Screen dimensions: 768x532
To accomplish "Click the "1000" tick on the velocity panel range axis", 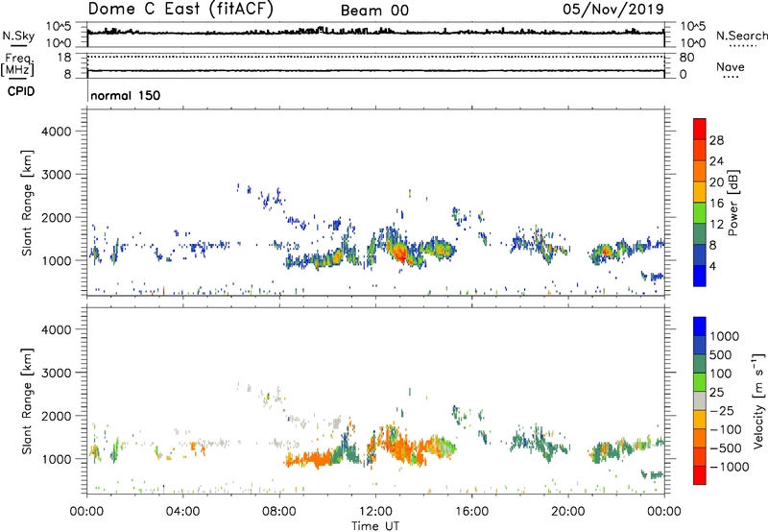I will point(56,459).
